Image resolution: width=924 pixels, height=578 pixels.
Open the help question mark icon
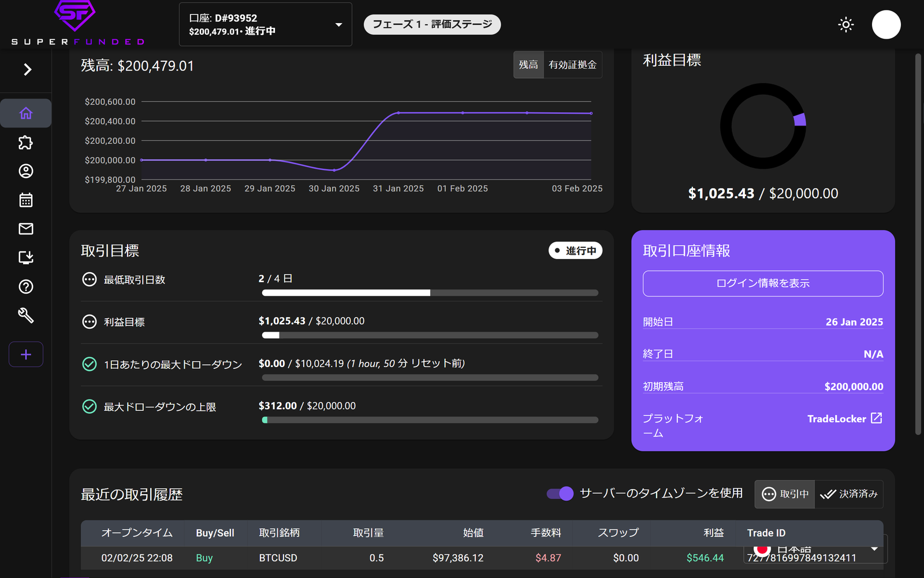[26, 287]
